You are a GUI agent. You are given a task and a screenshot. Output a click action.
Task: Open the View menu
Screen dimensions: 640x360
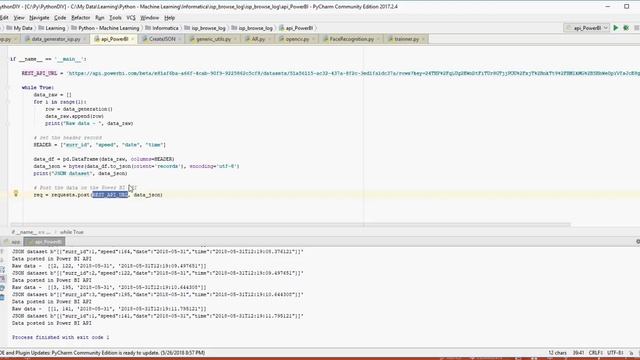[x=19, y=18]
